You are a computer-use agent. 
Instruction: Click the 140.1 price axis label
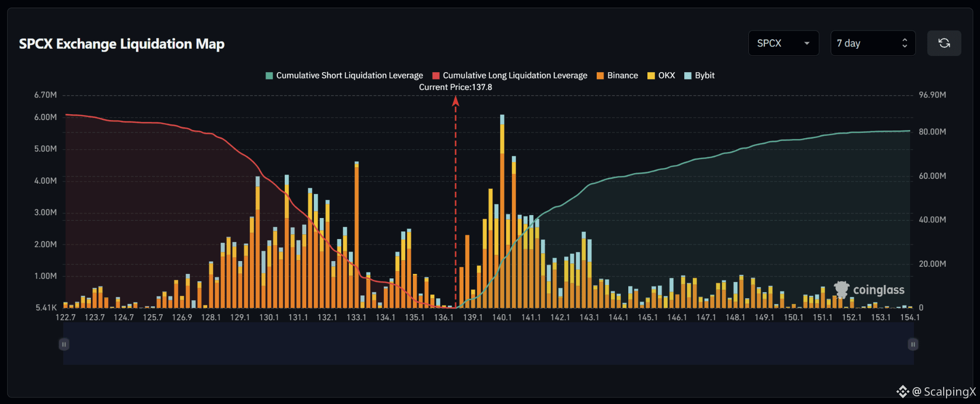click(x=502, y=317)
